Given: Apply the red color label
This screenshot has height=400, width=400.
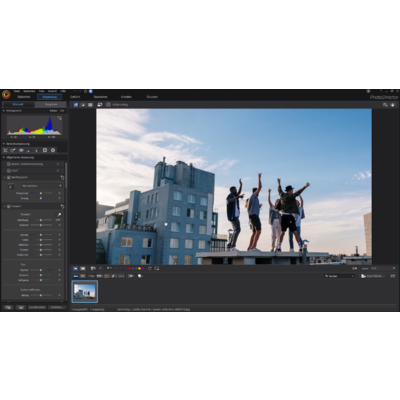Looking at the screenshot, I should (x=130, y=268).
